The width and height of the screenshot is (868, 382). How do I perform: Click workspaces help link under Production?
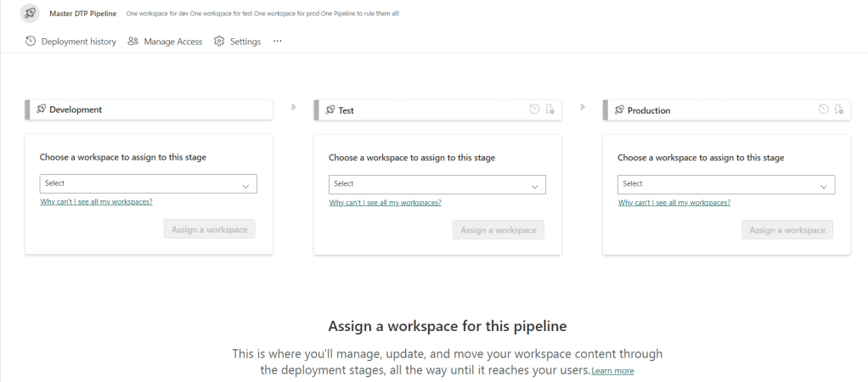coord(674,203)
